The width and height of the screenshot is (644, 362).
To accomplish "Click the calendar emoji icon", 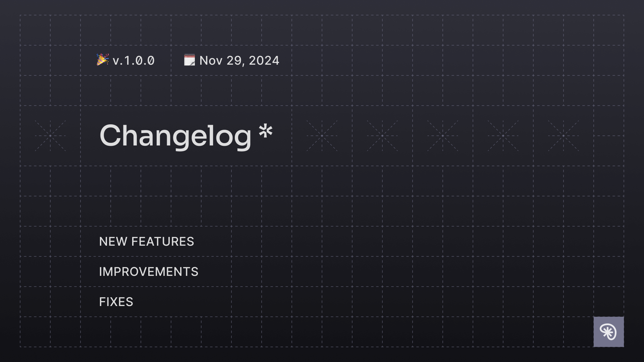I will click(190, 60).
